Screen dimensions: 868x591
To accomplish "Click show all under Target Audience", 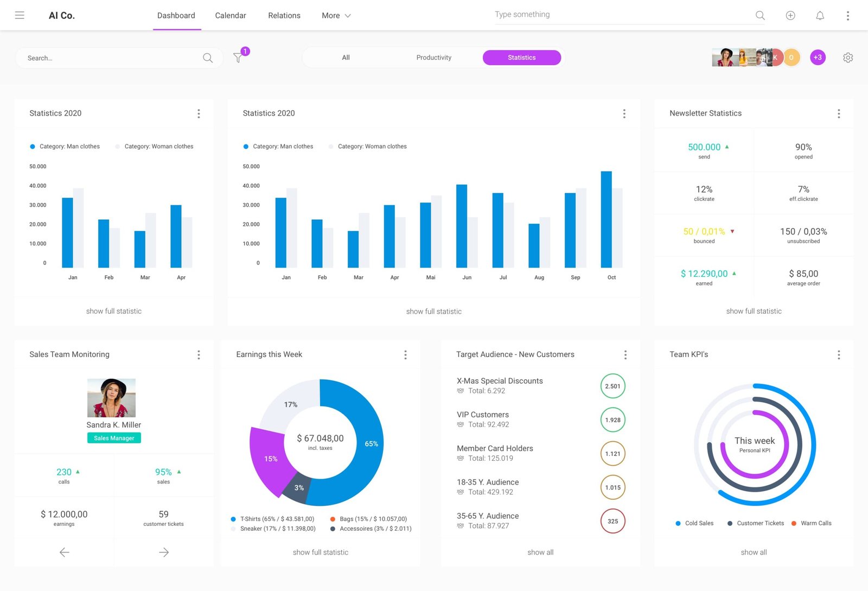I will pyautogui.click(x=540, y=552).
